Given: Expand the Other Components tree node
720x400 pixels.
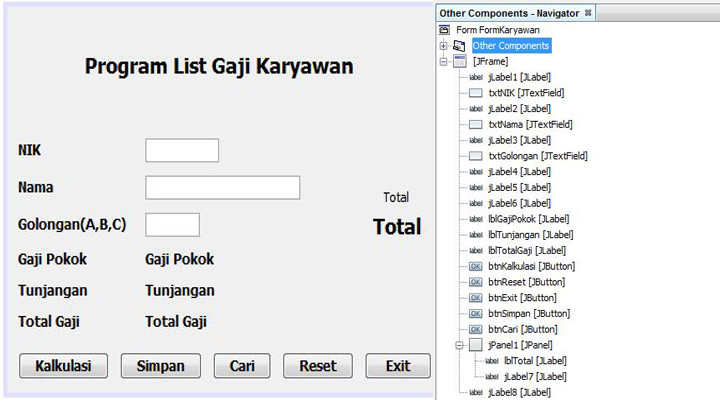Looking at the screenshot, I should (x=444, y=45).
